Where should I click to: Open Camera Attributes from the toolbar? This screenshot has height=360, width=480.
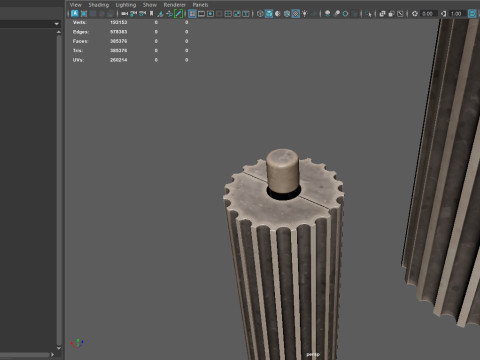[143, 13]
